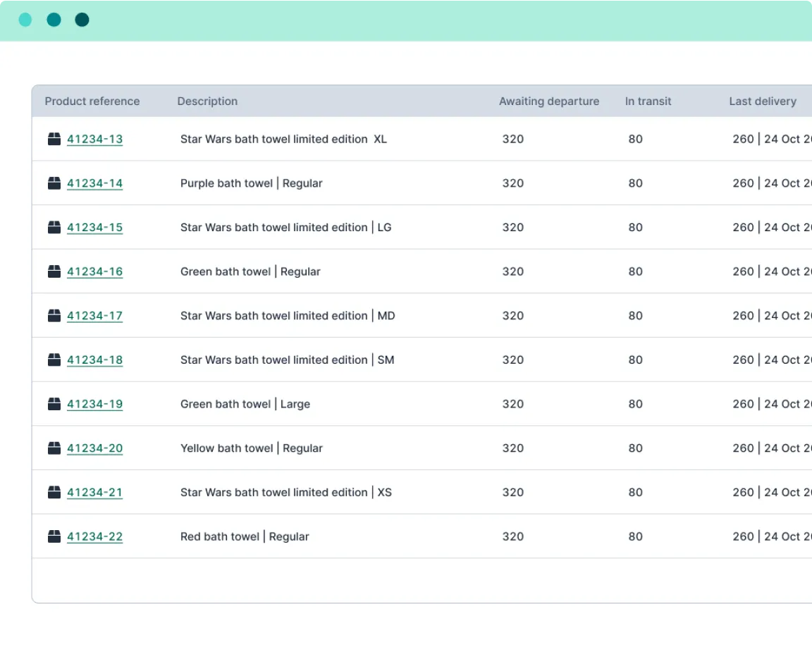Follow the 41234-15 product link
This screenshot has width=812, height=645.
pos(94,228)
